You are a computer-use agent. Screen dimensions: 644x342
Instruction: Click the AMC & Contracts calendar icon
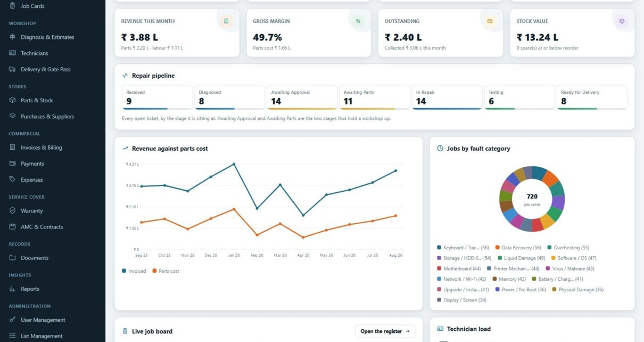tap(13, 227)
